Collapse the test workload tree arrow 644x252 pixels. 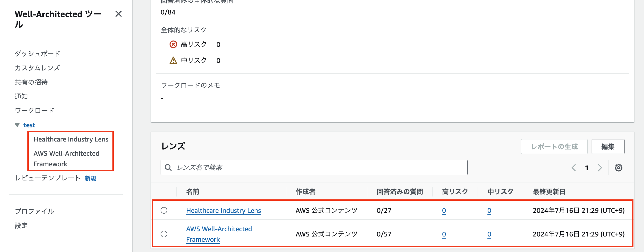tap(17, 125)
